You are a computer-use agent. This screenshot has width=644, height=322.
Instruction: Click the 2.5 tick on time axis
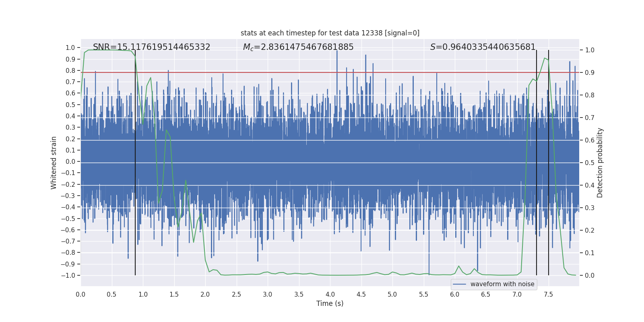coord(236,294)
